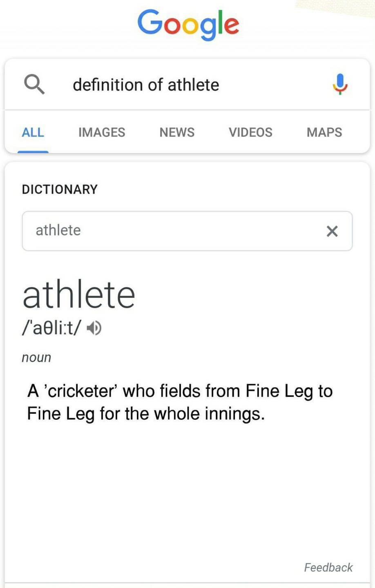Go to the VIDEOS tab
This screenshot has width=375, height=588.
coord(250,132)
